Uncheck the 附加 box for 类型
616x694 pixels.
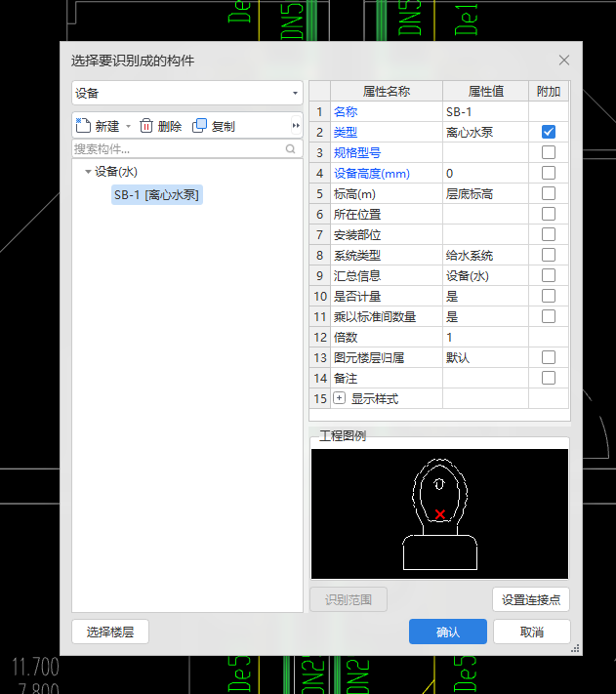pyautogui.click(x=549, y=132)
